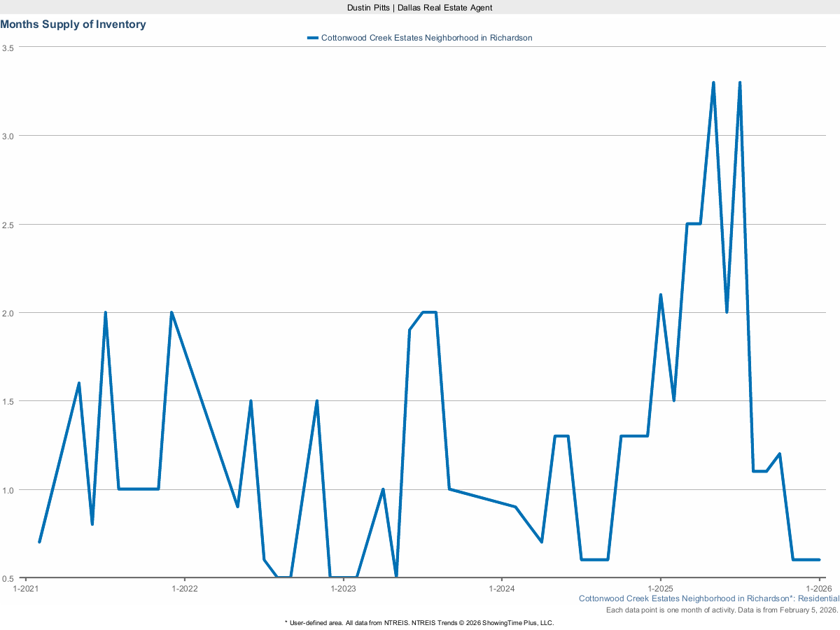Click the blue line color swatch in legend
The height and width of the screenshot is (630, 840).
pyautogui.click(x=313, y=38)
